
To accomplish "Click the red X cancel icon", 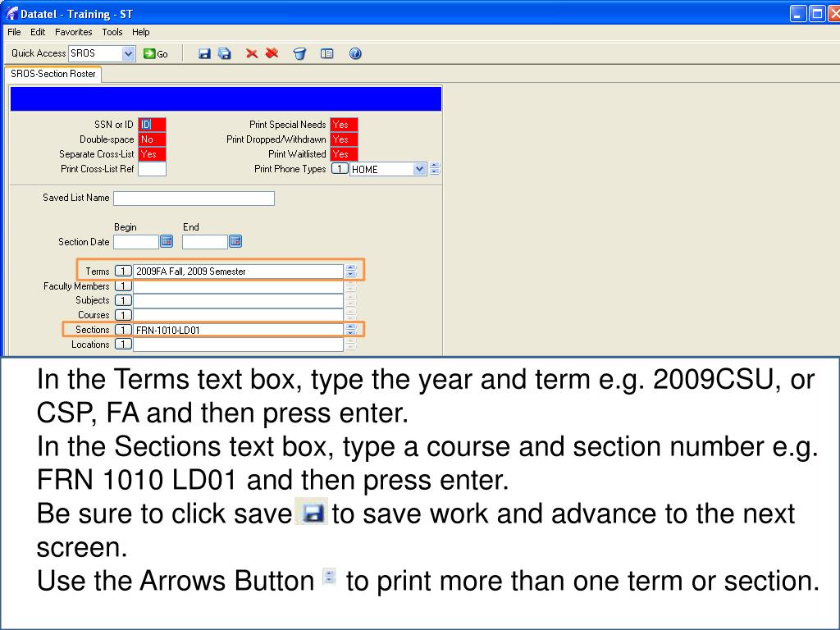I will (251, 53).
